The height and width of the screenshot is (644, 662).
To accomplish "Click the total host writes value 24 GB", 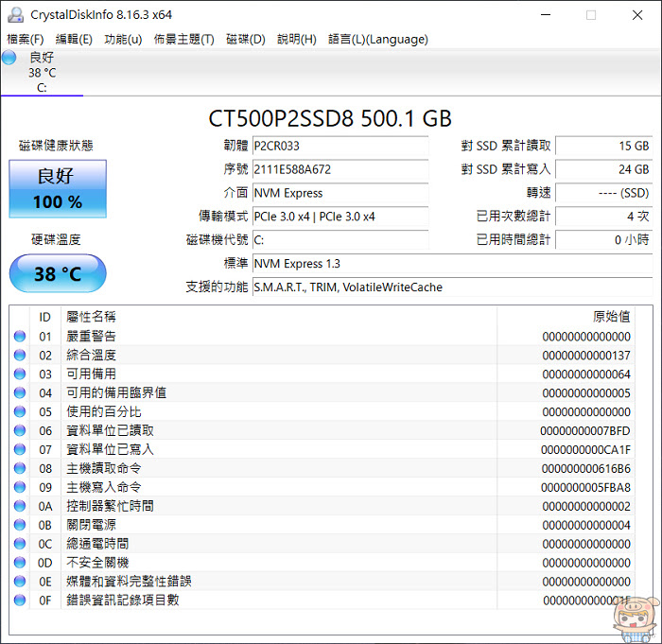I will coord(604,170).
